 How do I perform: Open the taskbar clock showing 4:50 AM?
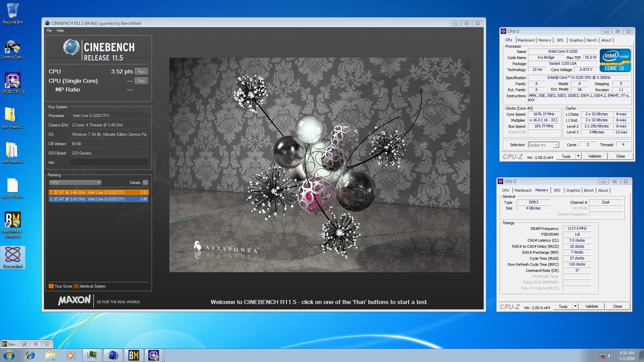pyautogui.click(x=627, y=356)
